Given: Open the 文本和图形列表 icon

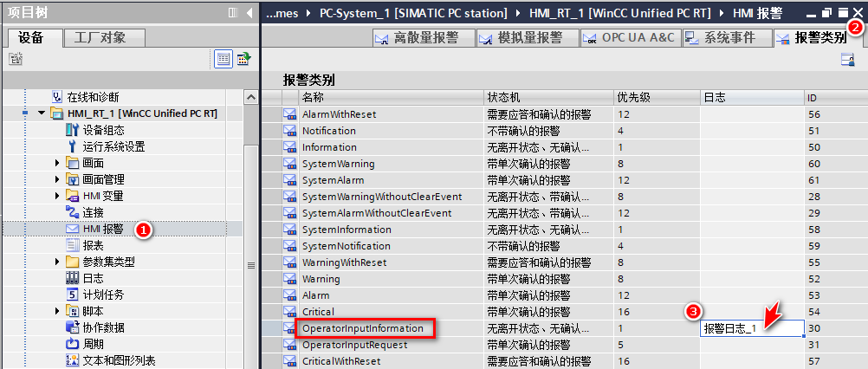Looking at the screenshot, I should [73, 360].
